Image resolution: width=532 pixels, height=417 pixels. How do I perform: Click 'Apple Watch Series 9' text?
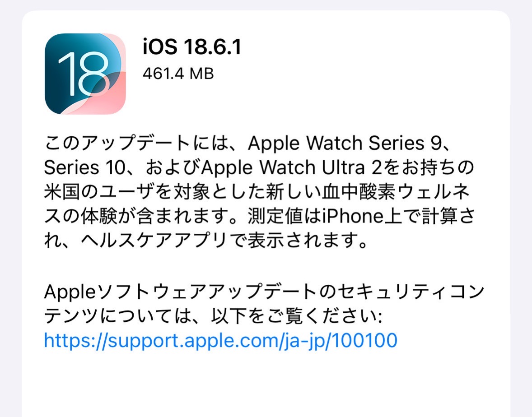click(x=345, y=143)
